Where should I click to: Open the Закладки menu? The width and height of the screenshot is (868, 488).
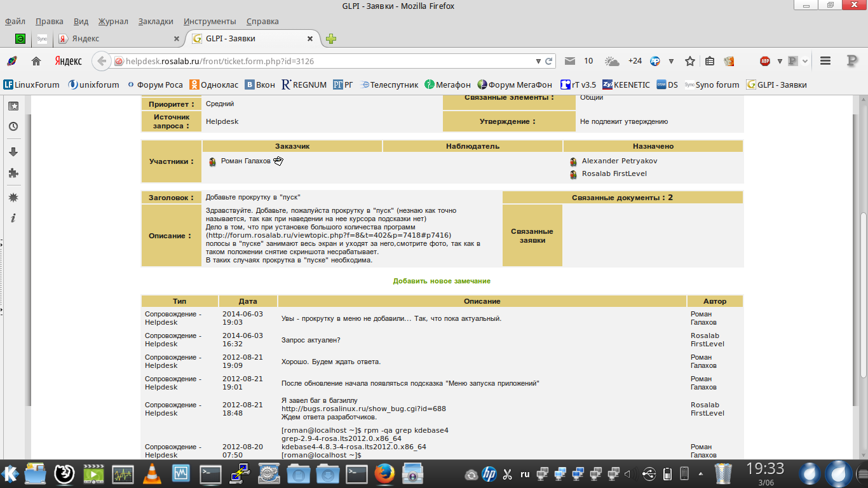(156, 21)
